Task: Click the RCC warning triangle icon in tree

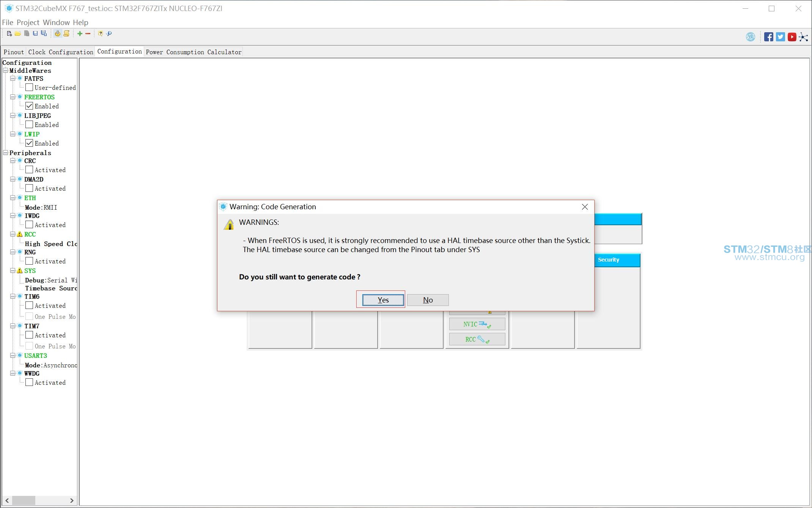Action: 20,234
